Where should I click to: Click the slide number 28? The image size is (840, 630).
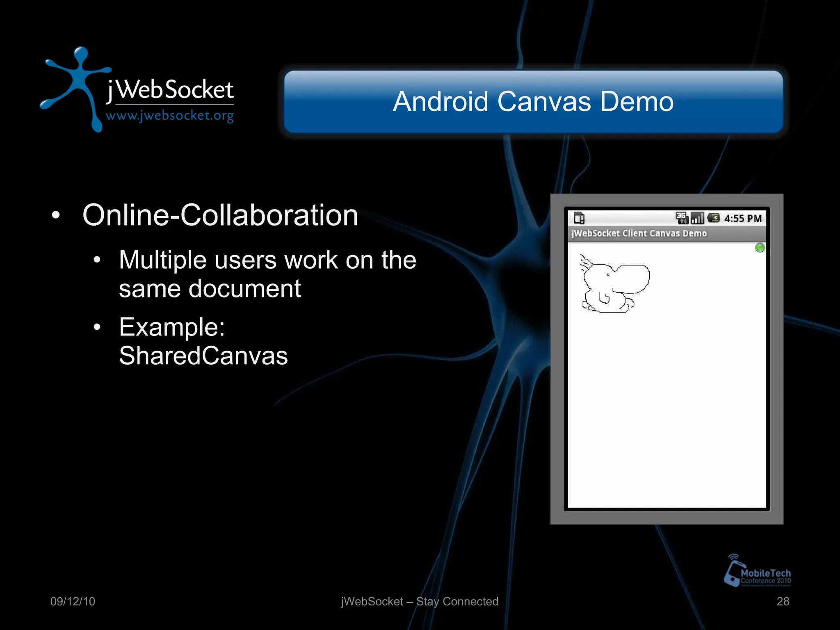coord(783,601)
